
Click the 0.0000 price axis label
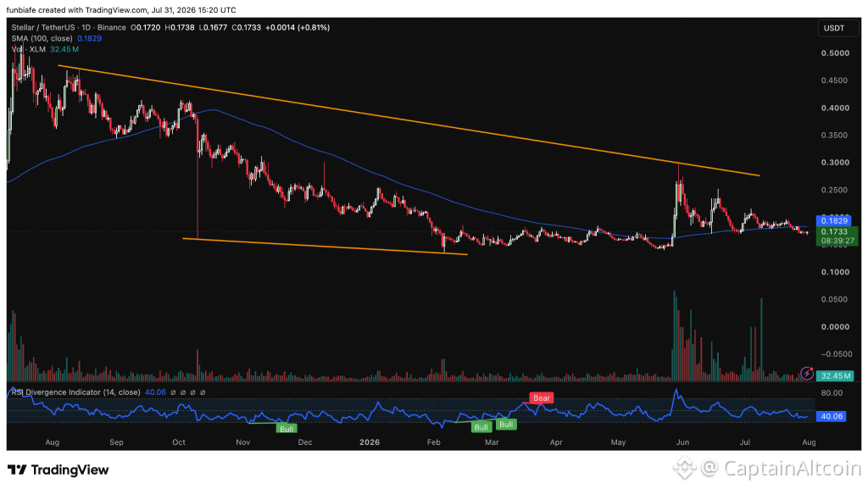(835, 327)
